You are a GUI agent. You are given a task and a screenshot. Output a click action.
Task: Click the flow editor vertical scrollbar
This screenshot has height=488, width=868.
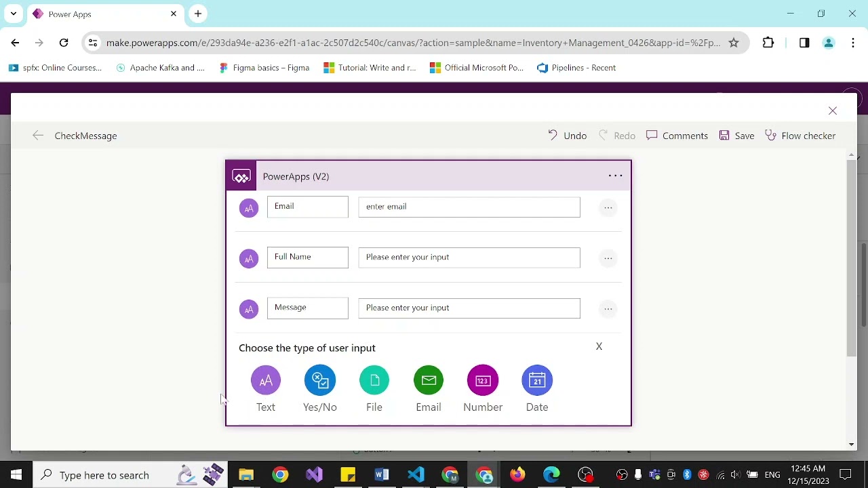coord(852,258)
